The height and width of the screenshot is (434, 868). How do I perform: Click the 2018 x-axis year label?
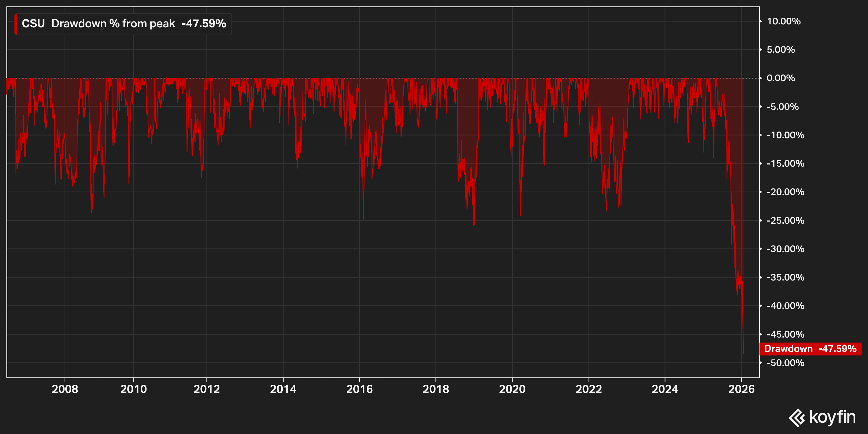tap(436, 389)
